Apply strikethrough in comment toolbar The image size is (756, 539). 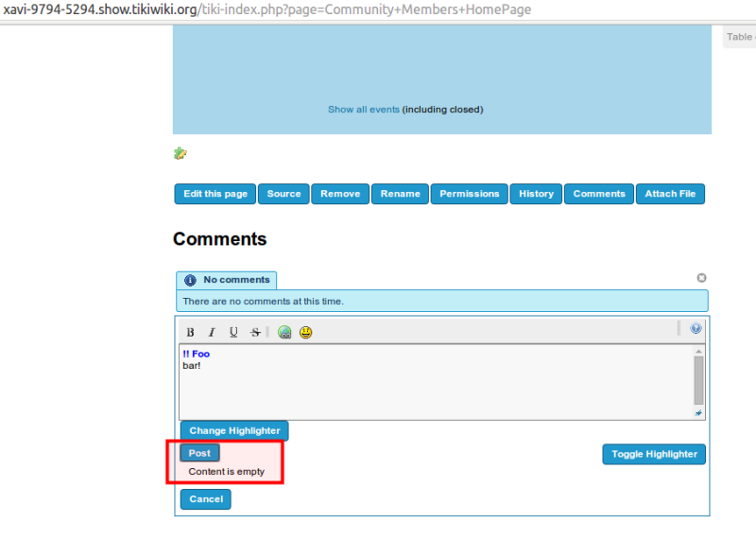255,332
